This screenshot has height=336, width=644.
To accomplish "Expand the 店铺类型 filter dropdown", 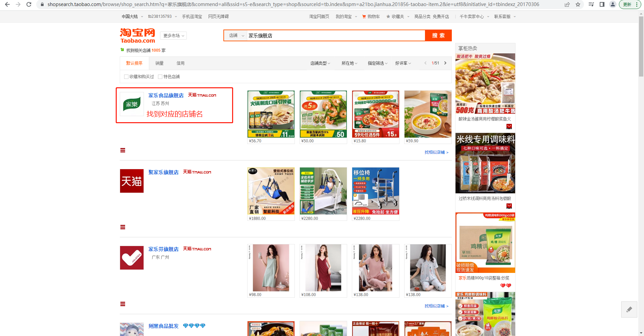I will click(320, 63).
